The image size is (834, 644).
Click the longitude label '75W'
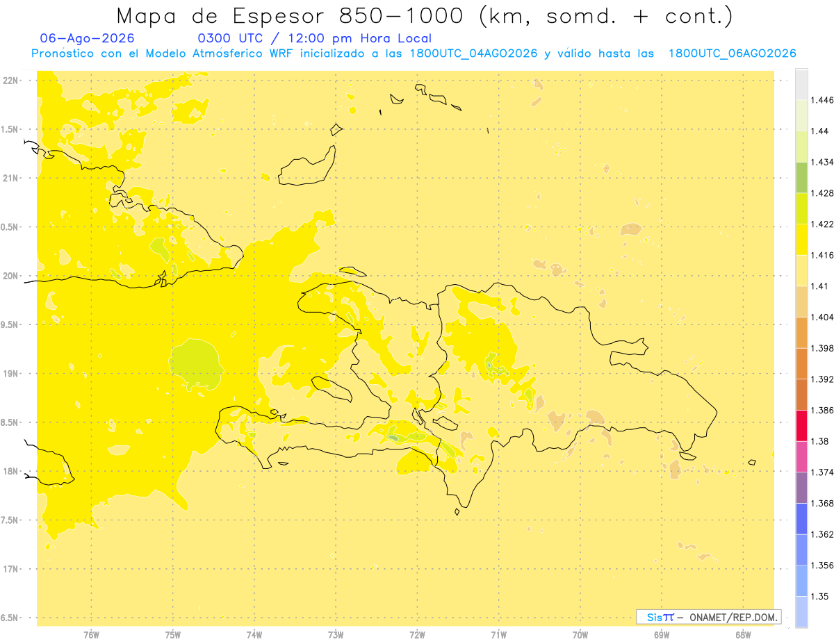(x=172, y=635)
